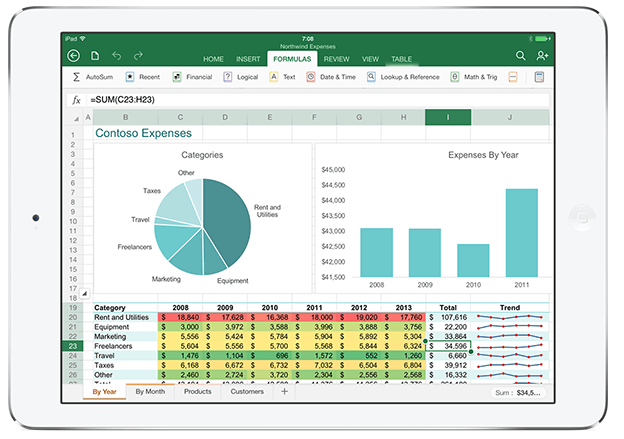Redo the last action
This screenshot has width=624, height=439.
pos(138,56)
